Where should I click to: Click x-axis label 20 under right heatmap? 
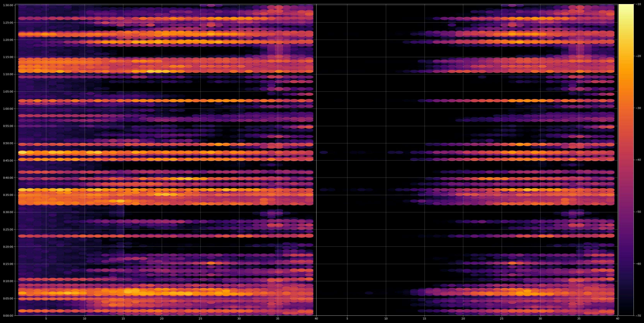(463, 319)
